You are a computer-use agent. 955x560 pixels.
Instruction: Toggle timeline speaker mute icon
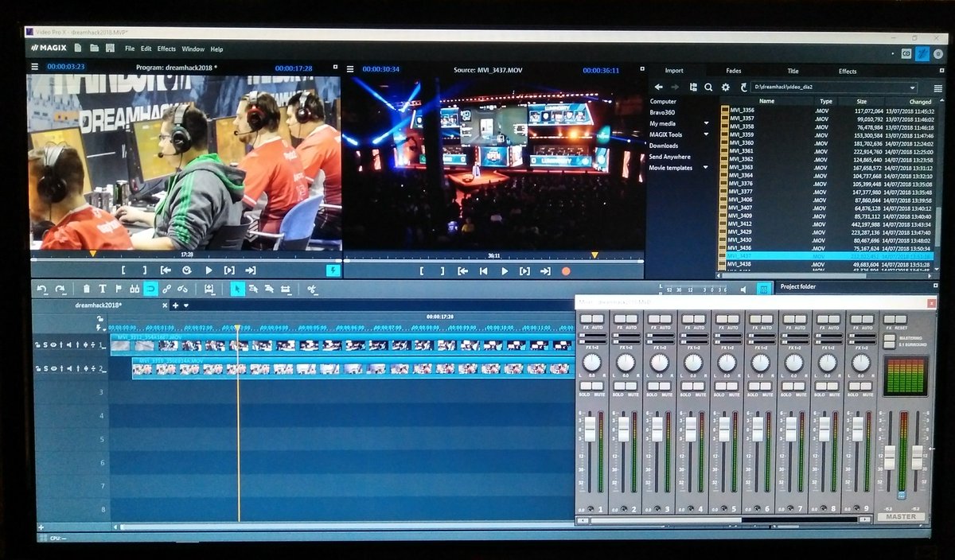click(x=743, y=290)
